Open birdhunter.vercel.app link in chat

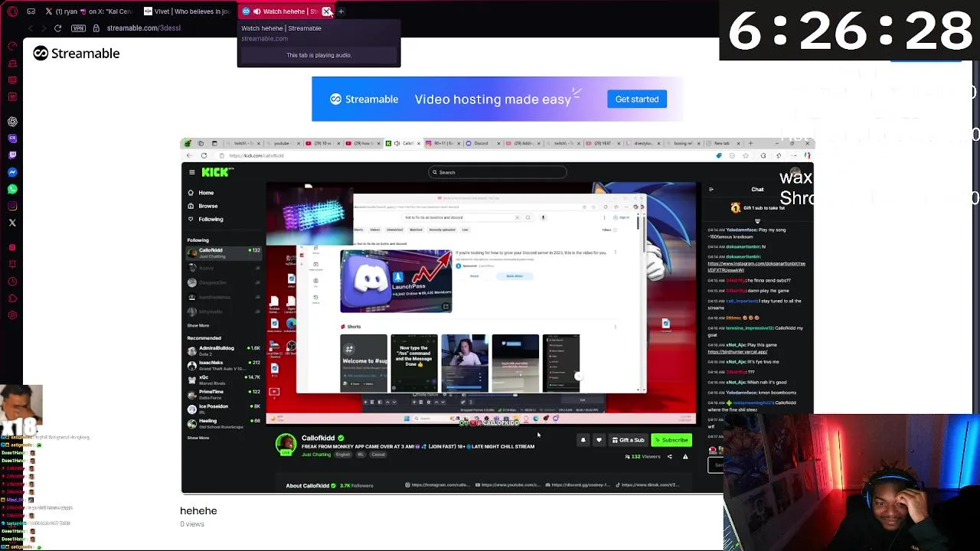[x=738, y=352]
